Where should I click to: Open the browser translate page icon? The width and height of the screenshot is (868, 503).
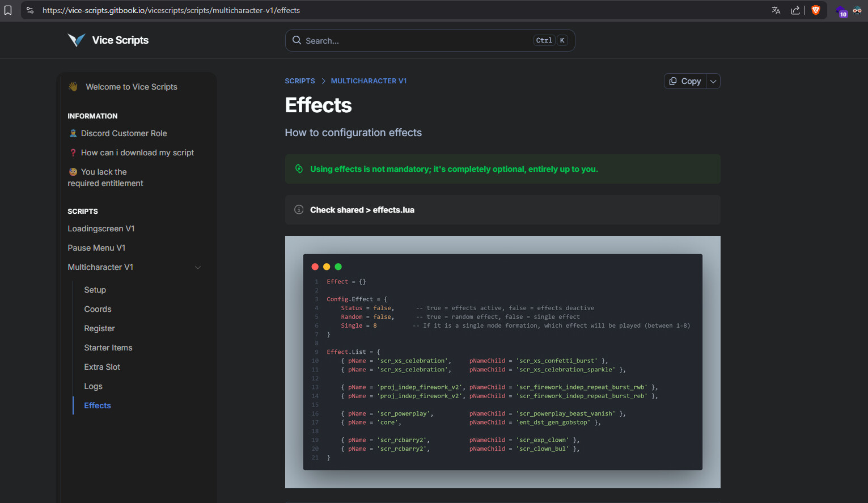pyautogui.click(x=776, y=10)
